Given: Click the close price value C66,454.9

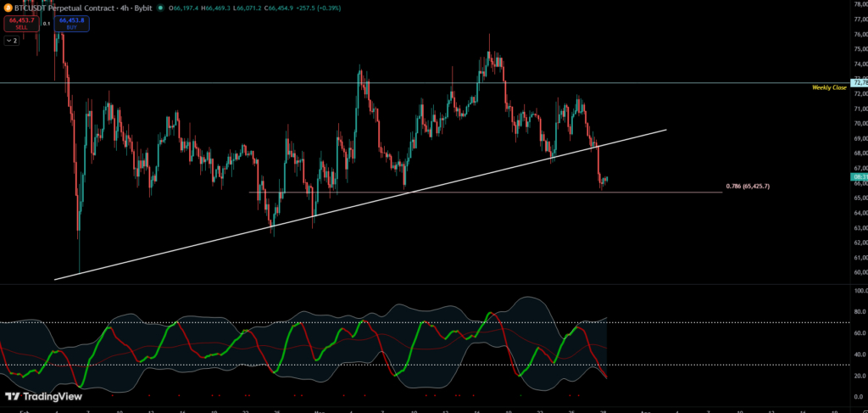Looking at the screenshot, I should pyautogui.click(x=280, y=8).
